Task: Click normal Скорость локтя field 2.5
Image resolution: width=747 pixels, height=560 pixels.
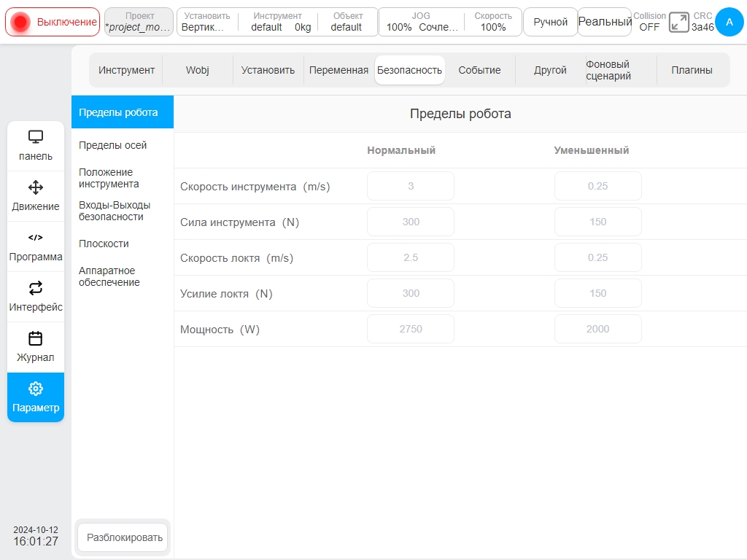Action: click(411, 257)
